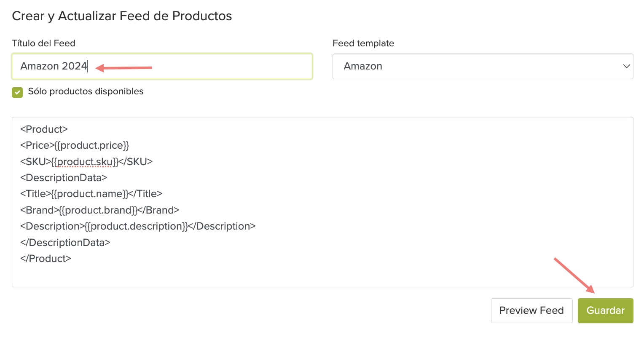Uncheck the Sólo productos disponibles checkbox
The image size is (644, 337).
[17, 92]
